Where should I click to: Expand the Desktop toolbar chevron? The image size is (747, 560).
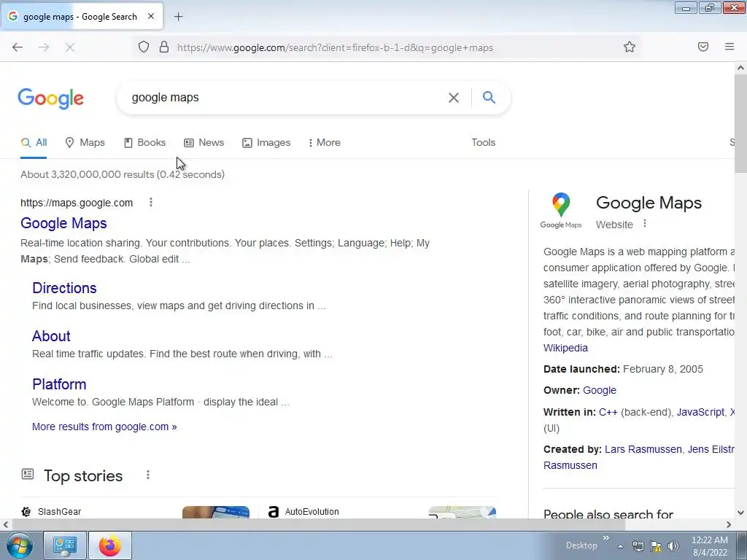[606, 538]
